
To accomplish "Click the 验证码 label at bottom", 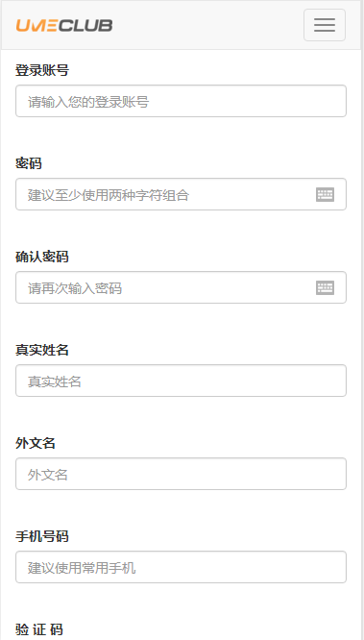I will pos(39,629).
